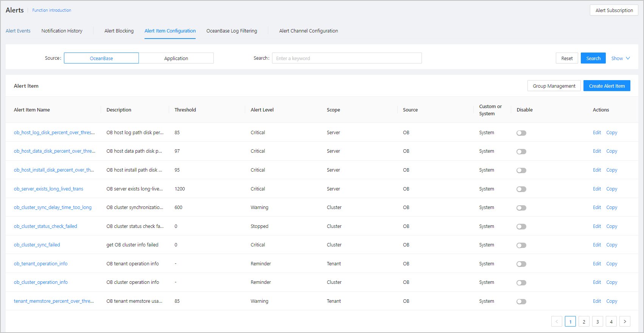
Task: Edit the ob_cluster_sync_delay_time_too_long alert
Action: point(597,208)
